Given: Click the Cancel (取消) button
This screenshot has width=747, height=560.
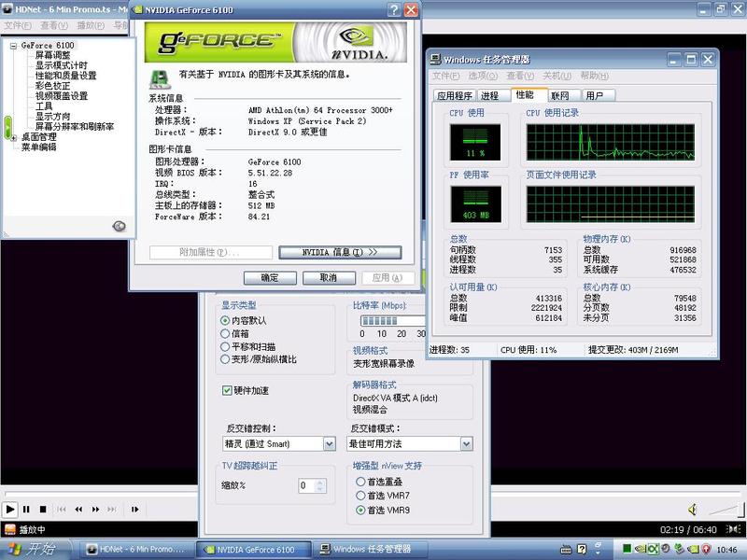Looking at the screenshot, I should 329,277.
